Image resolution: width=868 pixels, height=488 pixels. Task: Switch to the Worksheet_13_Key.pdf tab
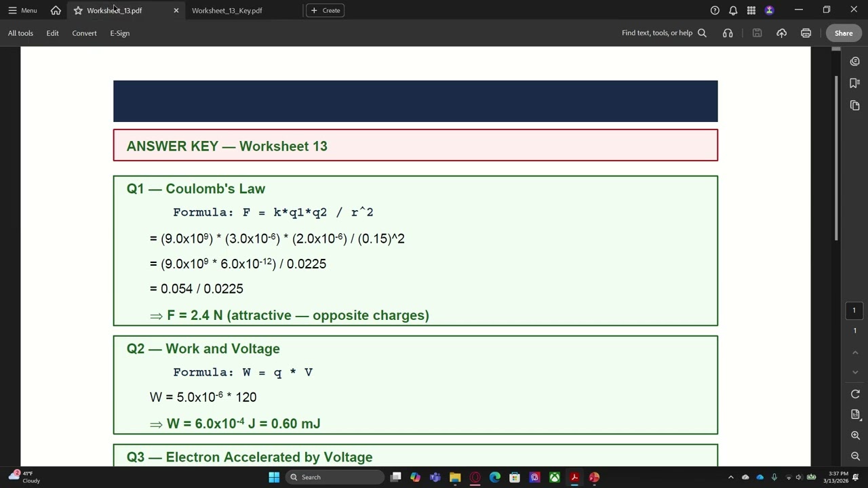[x=226, y=10]
